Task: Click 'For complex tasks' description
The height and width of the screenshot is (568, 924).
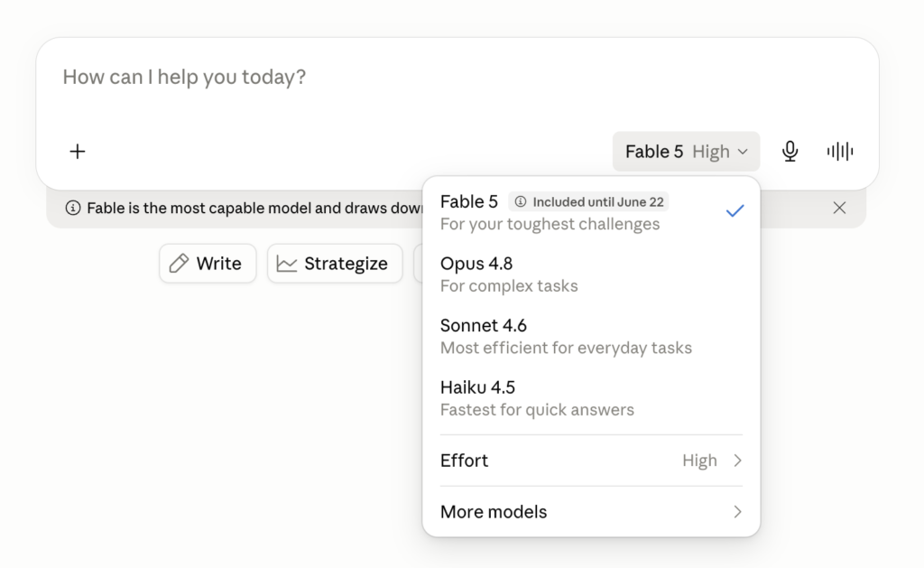Action: (x=509, y=286)
